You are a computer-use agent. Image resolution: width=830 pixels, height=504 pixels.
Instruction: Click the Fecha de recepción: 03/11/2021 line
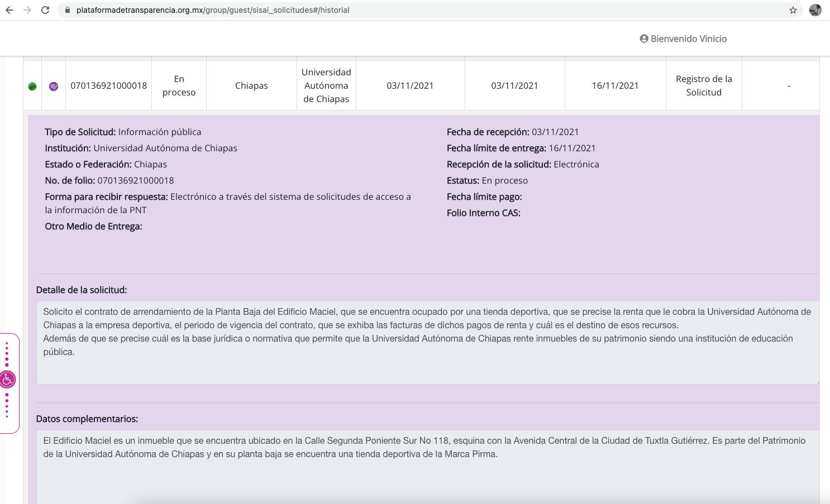click(x=513, y=132)
